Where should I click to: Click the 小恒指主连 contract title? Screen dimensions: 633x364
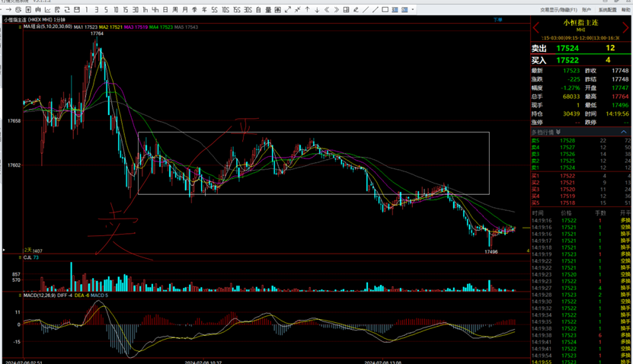pos(580,23)
